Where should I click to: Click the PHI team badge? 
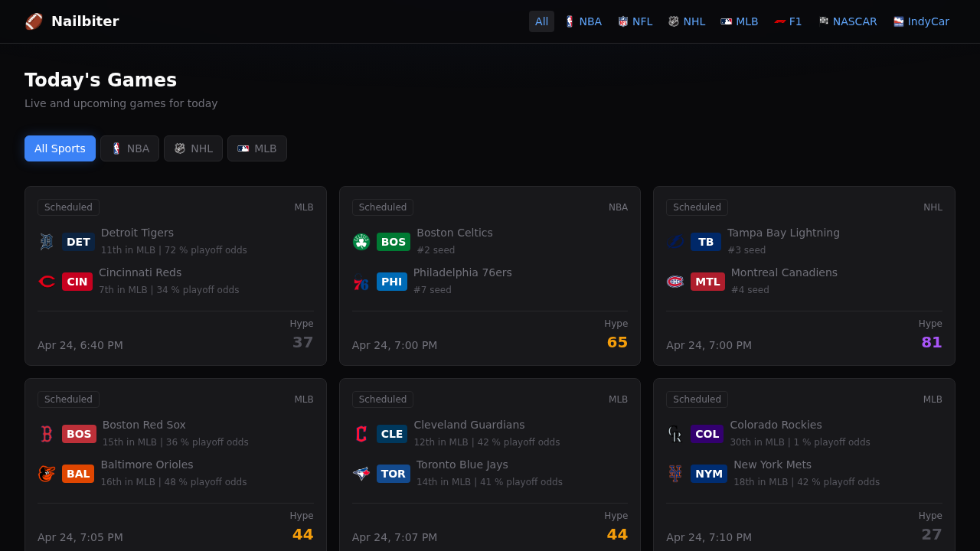point(392,282)
